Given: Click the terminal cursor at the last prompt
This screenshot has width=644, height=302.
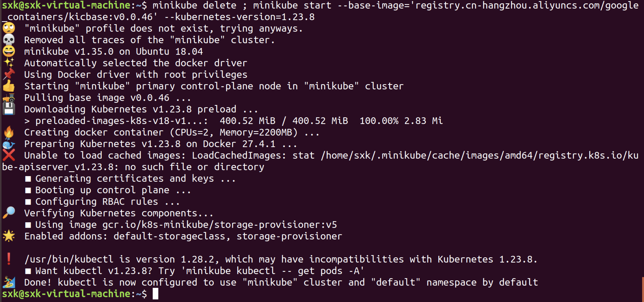Looking at the screenshot, I should (156, 293).
